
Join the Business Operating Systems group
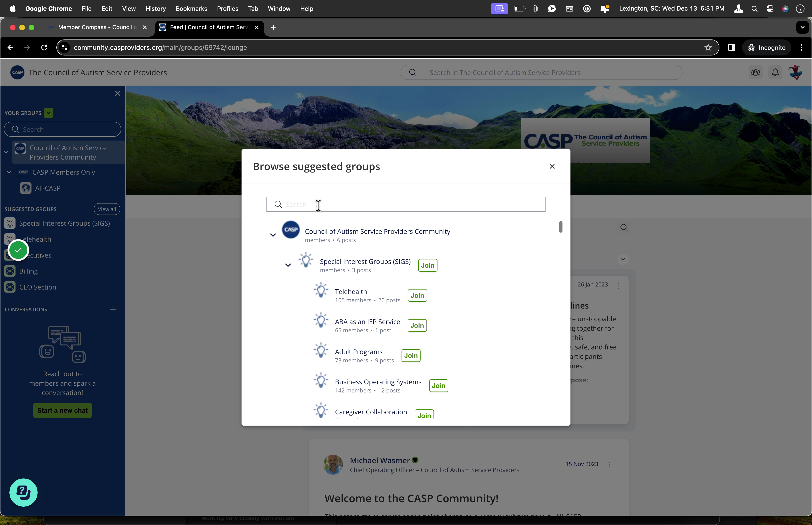438,386
